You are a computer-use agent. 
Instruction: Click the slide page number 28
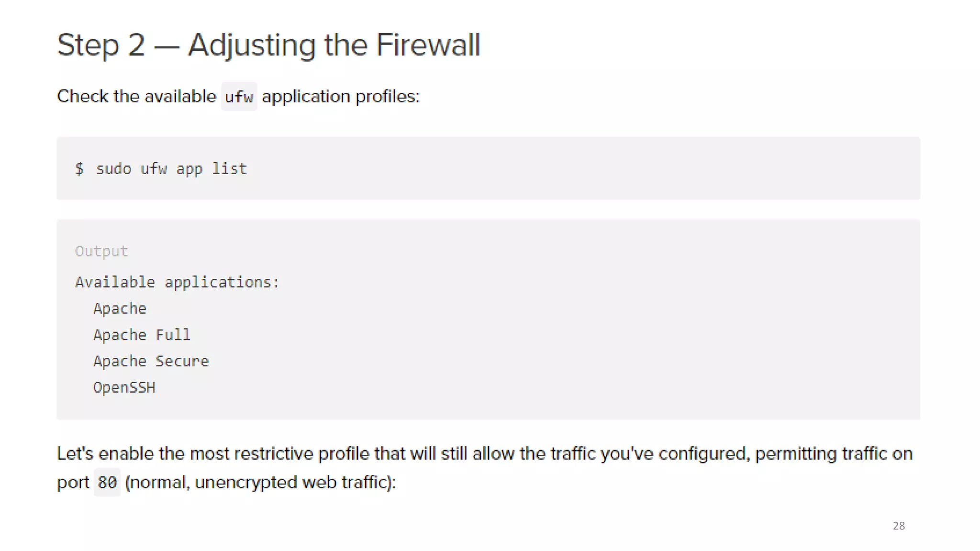899,526
